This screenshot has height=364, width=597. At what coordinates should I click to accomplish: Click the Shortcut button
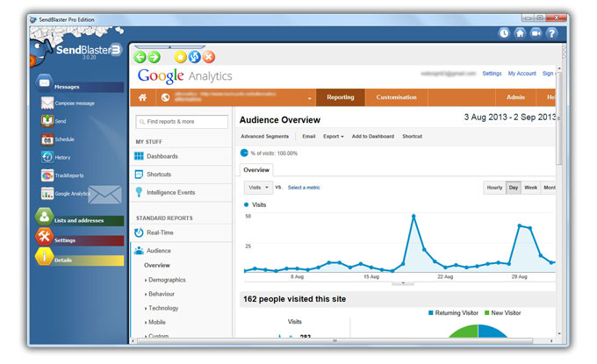coord(413,136)
